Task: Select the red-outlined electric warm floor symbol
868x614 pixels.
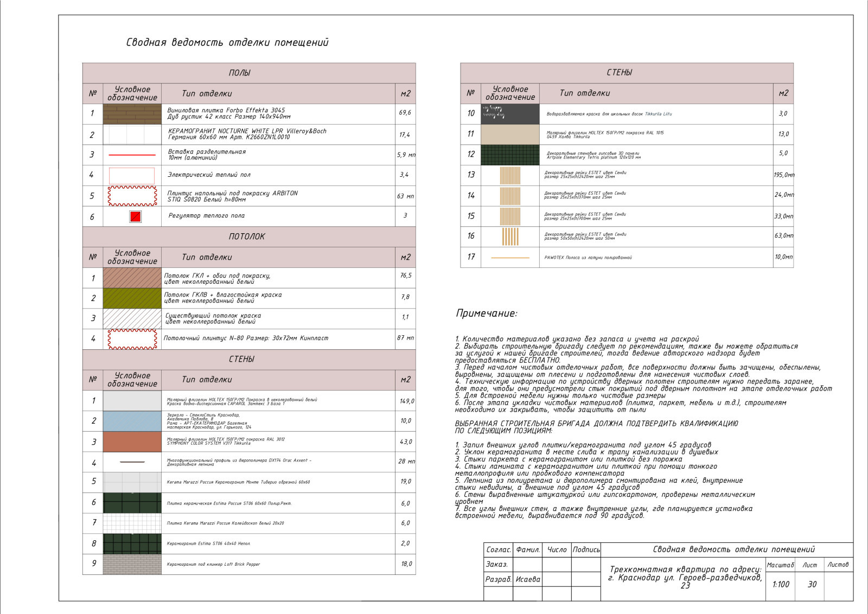Action: pos(132,176)
